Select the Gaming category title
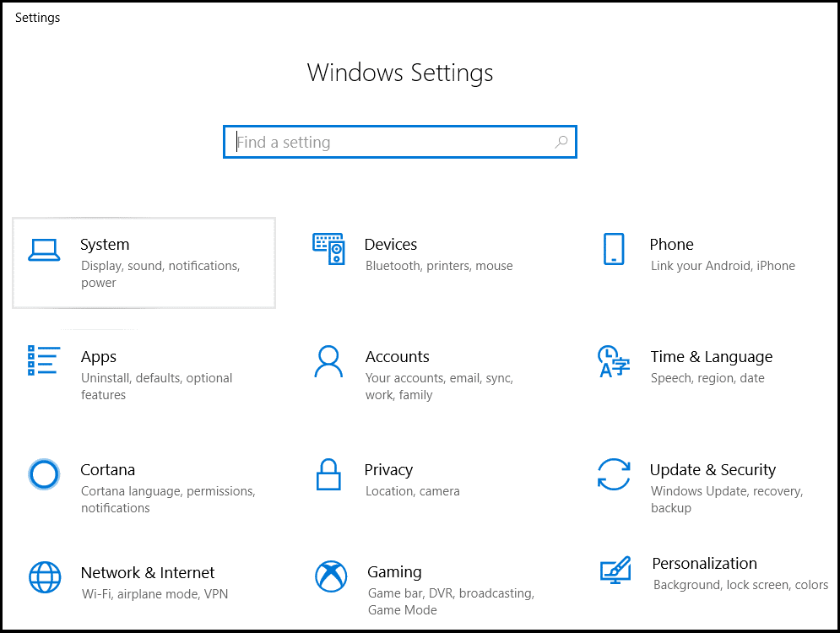Image resolution: width=840 pixels, height=633 pixels. 394,572
